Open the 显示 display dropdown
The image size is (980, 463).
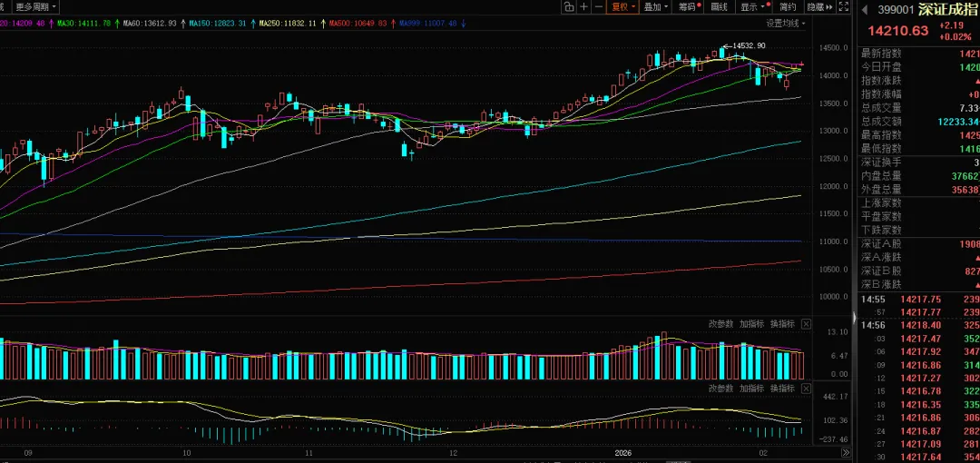pyautogui.click(x=753, y=7)
